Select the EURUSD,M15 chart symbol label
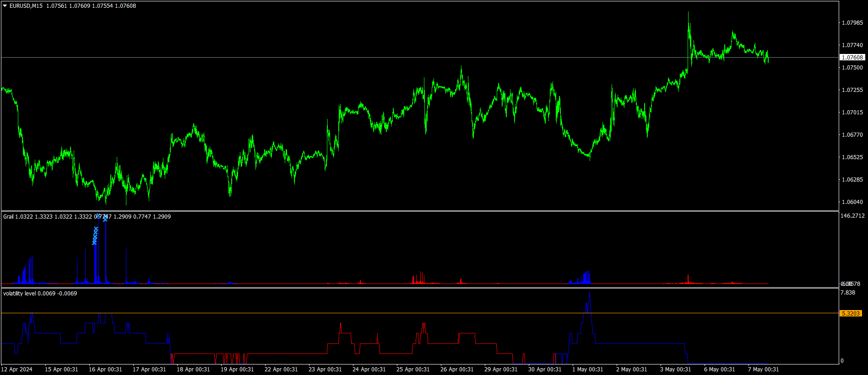 (x=26, y=6)
